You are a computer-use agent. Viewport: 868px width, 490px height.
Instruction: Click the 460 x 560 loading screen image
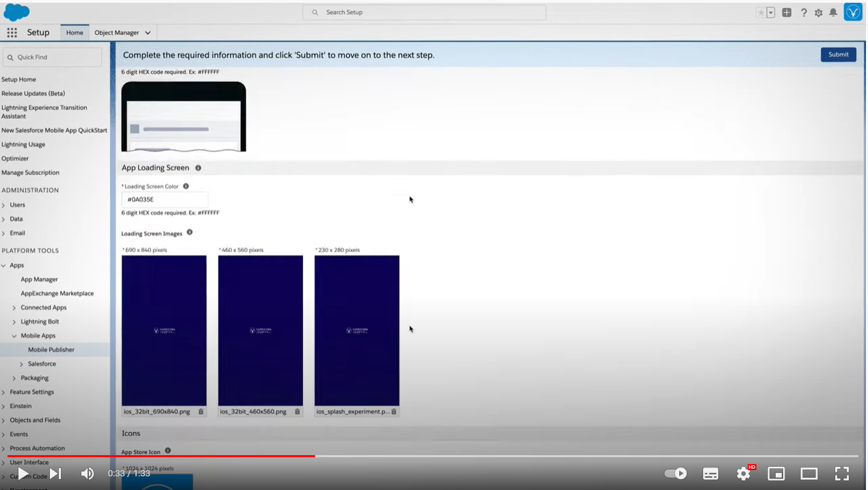(261, 331)
